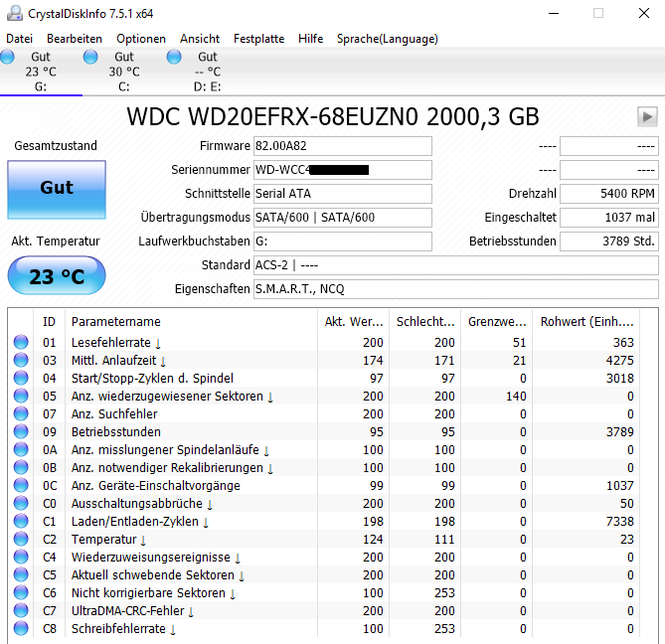Click the ID column header
This screenshot has height=644, width=665.
click(49, 322)
